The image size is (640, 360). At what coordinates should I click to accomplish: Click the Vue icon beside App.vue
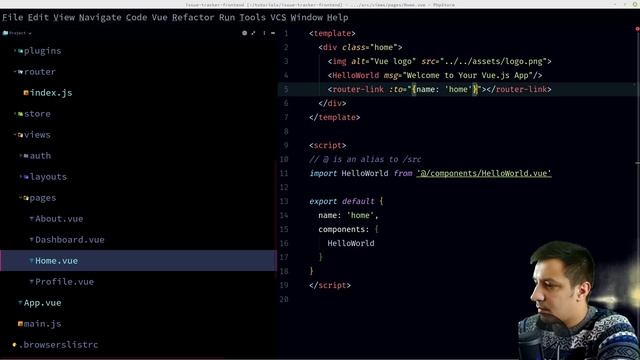[x=20, y=302]
